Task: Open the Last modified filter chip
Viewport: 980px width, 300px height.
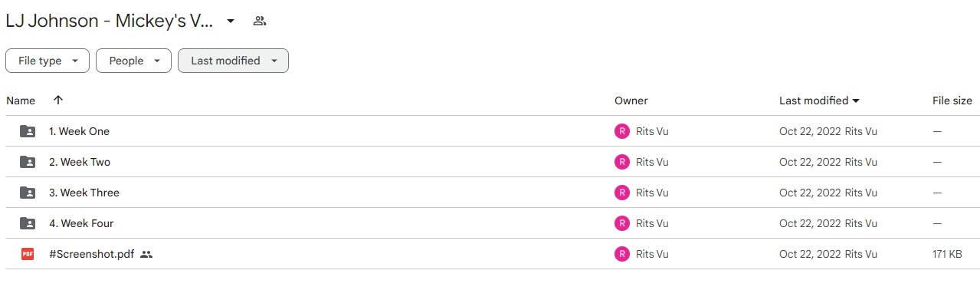Action: (233, 61)
